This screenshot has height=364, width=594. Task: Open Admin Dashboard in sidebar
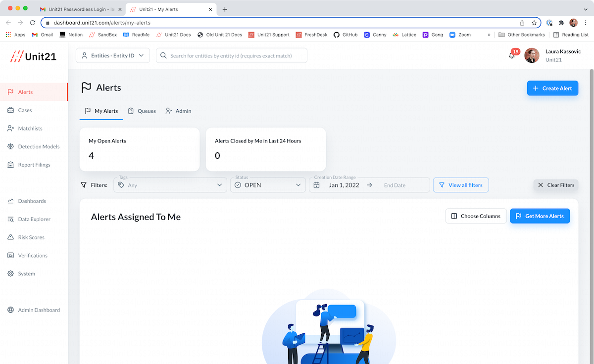[x=34, y=310]
